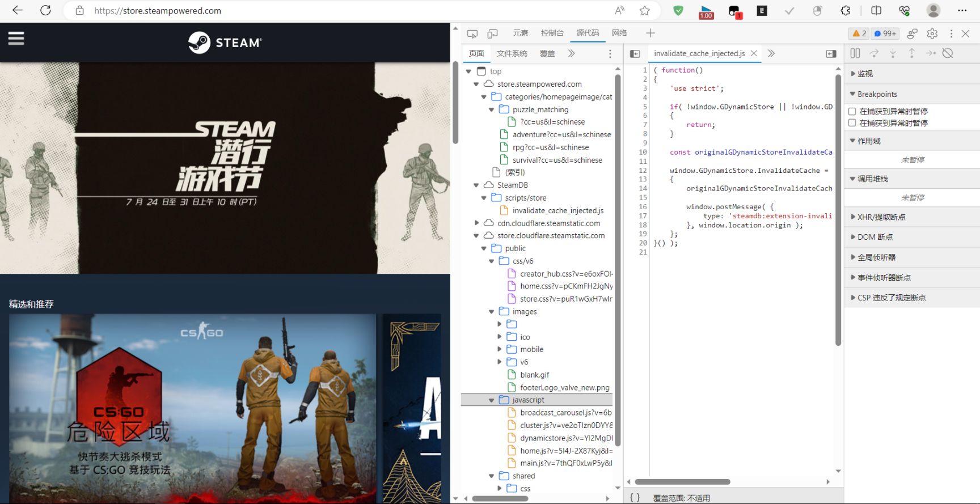Collapse the SteamDB tree node

pyautogui.click(x=476, y=185)
